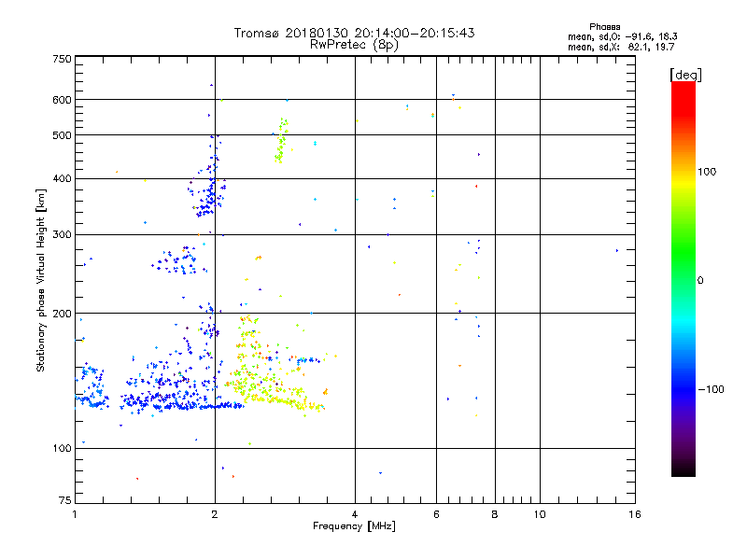Click x-axis tick label '16'
This screenshot has height=560, width=747.
tap(635, 514)
